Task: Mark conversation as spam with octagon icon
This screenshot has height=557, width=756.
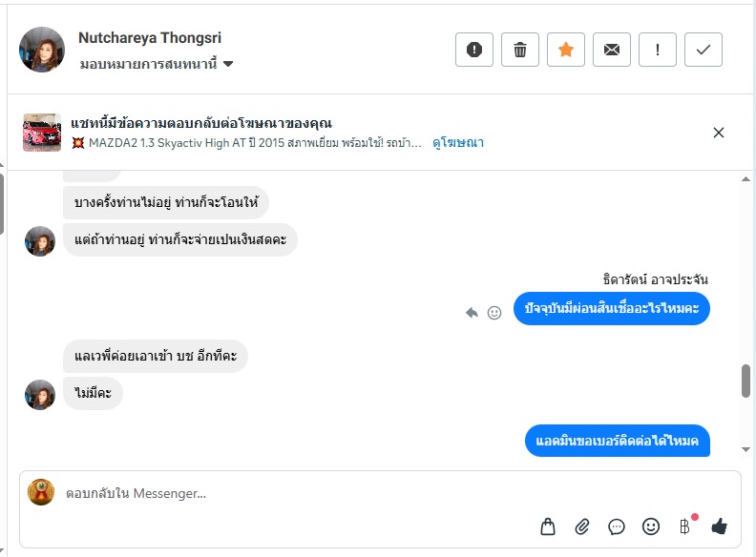Action: 474,50
